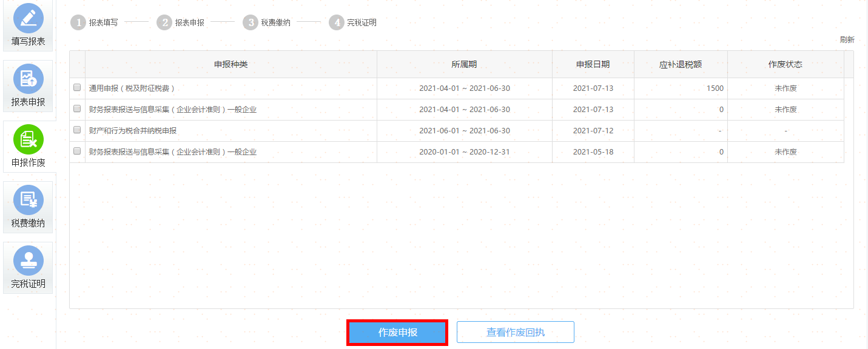Go to step 3 税费缴纳
The width and height of the screenshot is (868, 349).
pyautogui.click(x=267, y=22)
